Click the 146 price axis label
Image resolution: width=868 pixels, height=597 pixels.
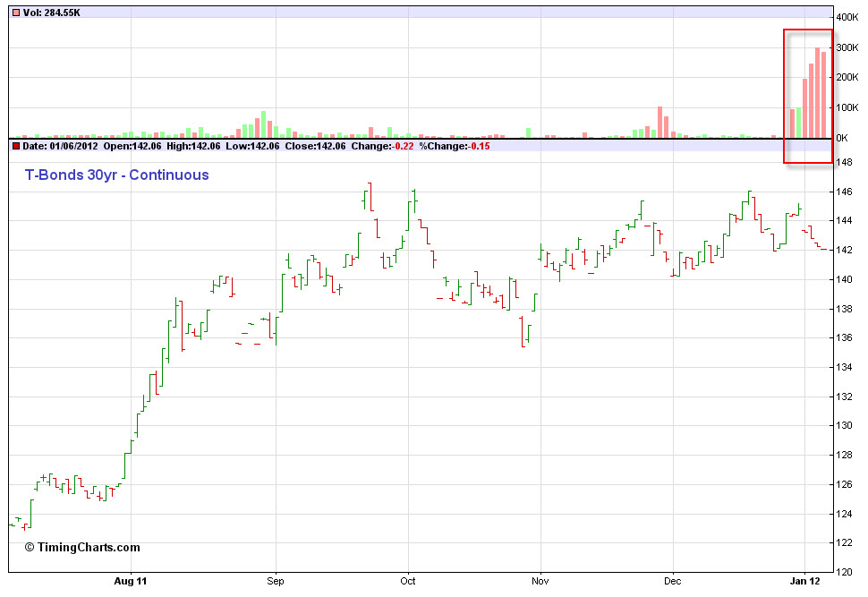click(845, 192)
